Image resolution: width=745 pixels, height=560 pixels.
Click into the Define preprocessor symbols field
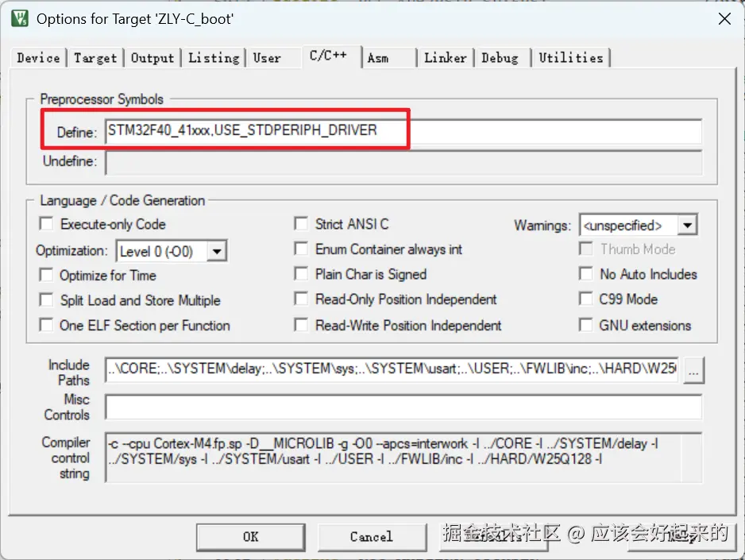pos(403,131)
